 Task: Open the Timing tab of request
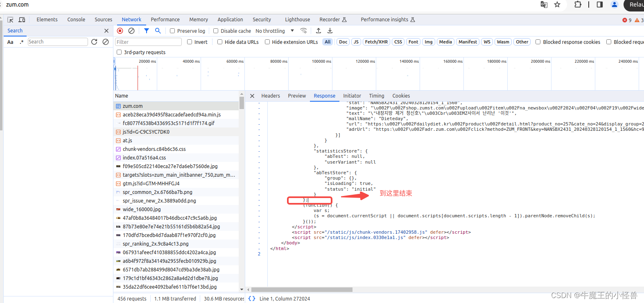[x=377, y=96]
